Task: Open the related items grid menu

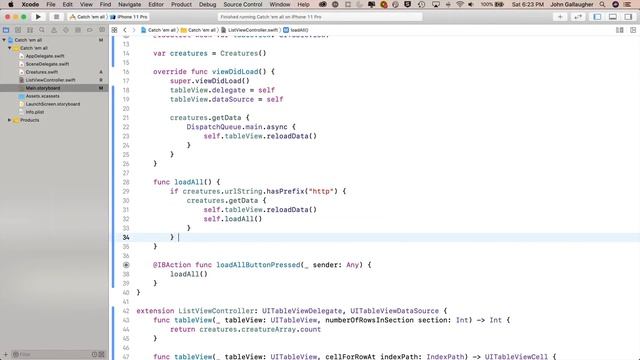Action: (x=115, y=30)
